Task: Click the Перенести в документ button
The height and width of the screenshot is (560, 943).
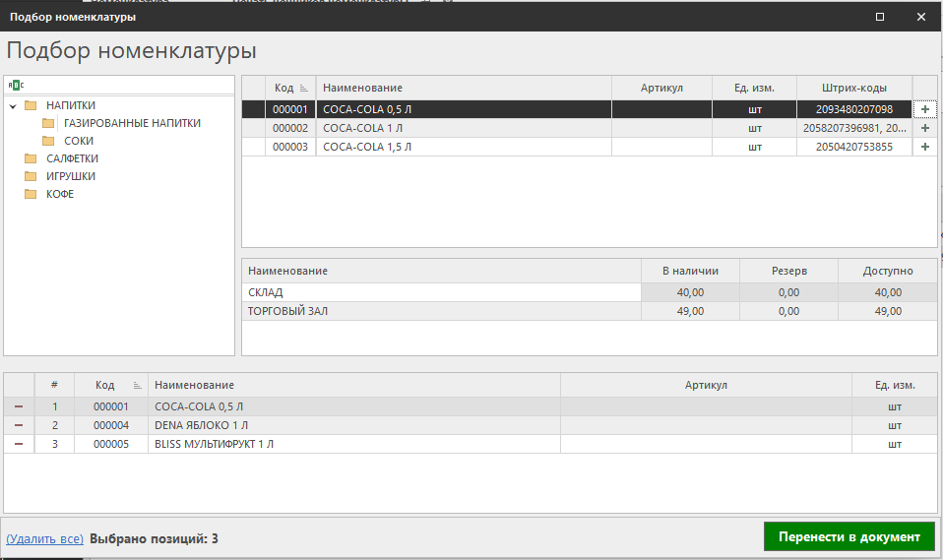Action: point(849,536)
